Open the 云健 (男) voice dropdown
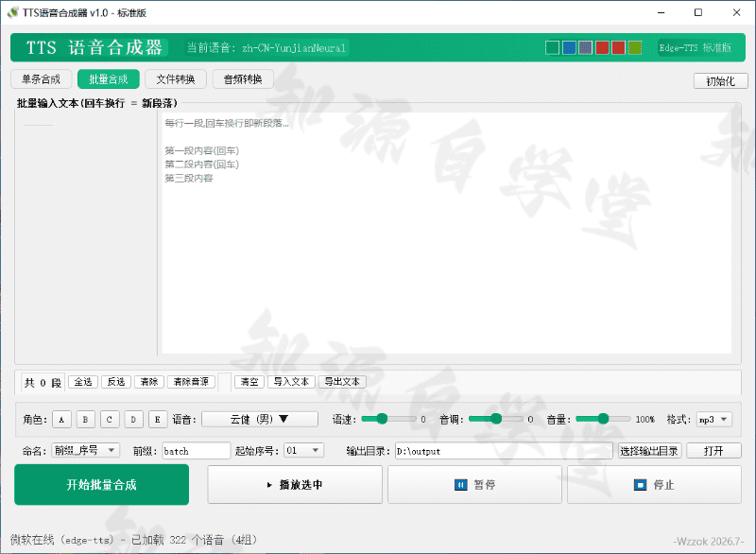756x554 pixels. pyautogui.click(x=260, y=419)
